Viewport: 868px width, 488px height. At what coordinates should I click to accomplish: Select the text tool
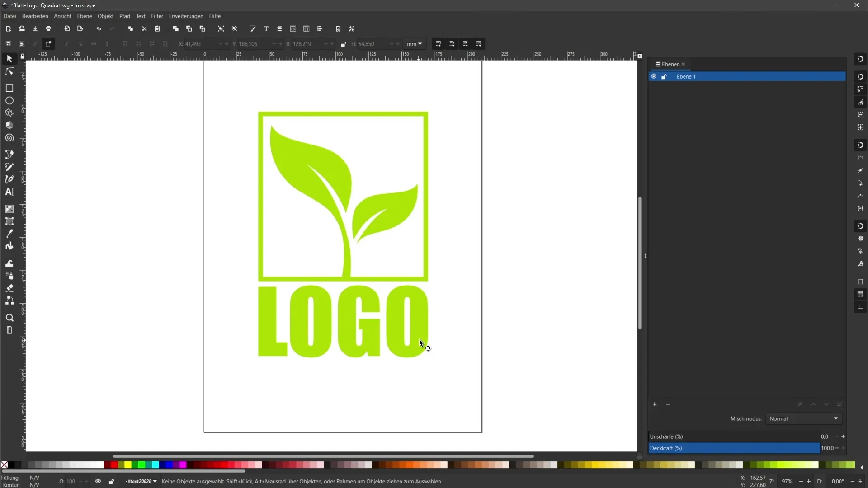pos(9,192)
